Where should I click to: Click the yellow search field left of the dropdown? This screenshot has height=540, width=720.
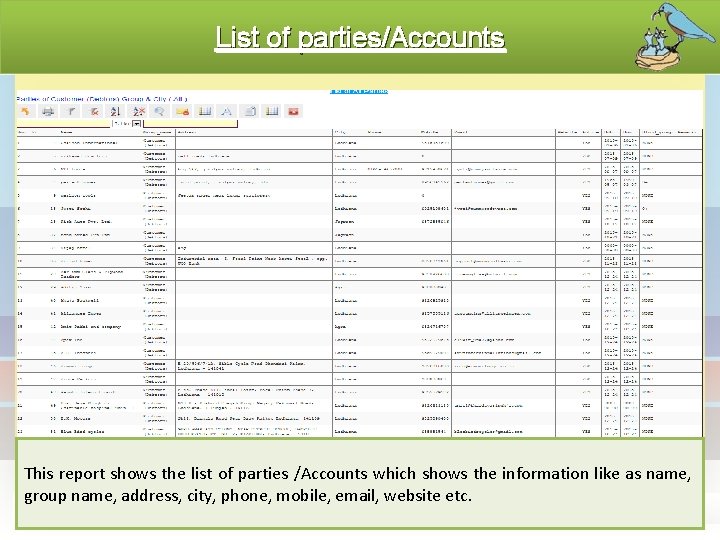coord(64,124)
